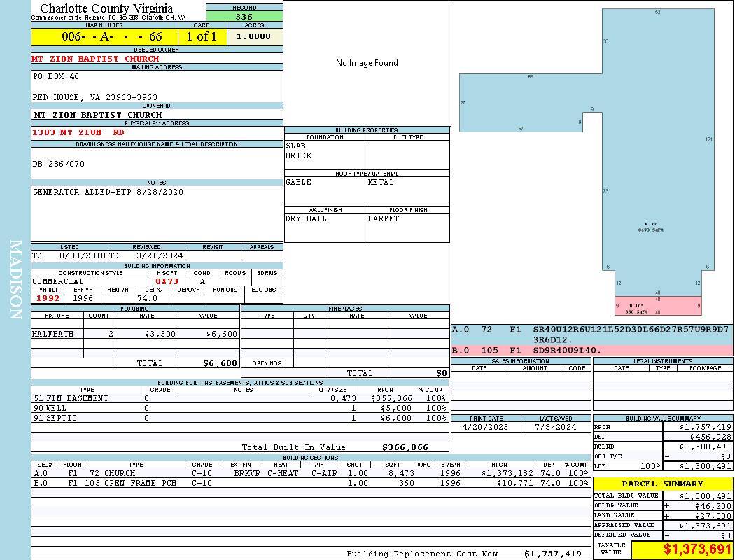Image resolution: width=735 pixels, height=560 pixels.
Task: Click the yellow PARCEL SUMMARY header
Action: pyautogui.click(x=662, y=484)
